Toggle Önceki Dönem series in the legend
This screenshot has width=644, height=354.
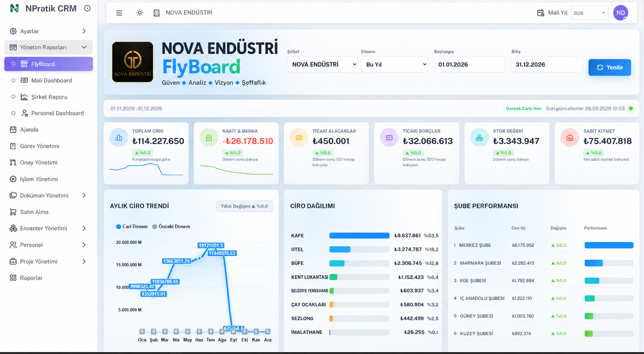coord(171,226)
